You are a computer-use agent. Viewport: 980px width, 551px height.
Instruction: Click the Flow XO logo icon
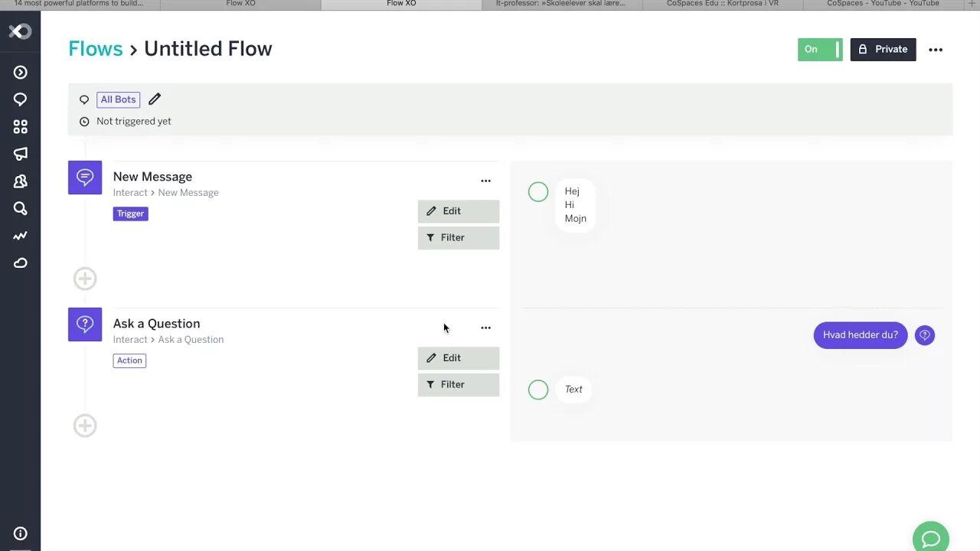20,31
